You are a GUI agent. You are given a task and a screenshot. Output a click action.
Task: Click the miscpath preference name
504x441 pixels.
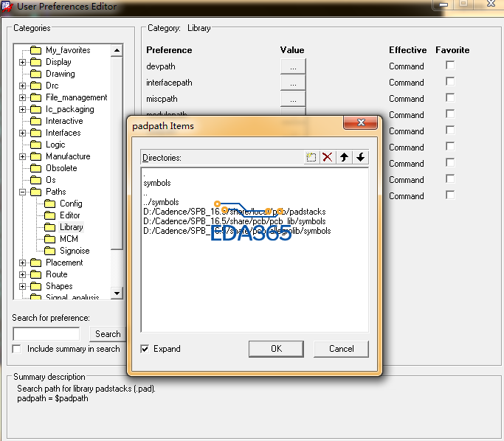tap(162, 99)
